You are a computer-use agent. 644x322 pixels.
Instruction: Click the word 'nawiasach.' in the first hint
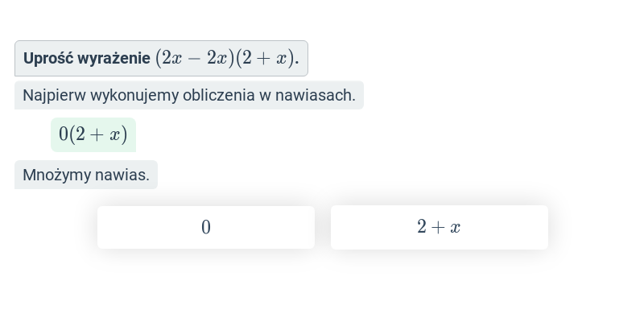point(315,95)
